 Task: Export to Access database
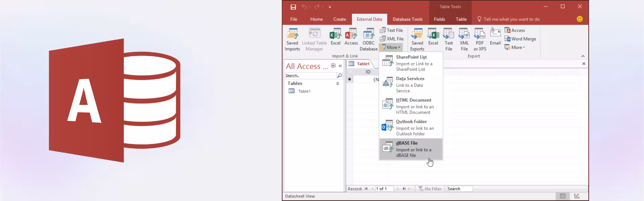click(515, 30)
